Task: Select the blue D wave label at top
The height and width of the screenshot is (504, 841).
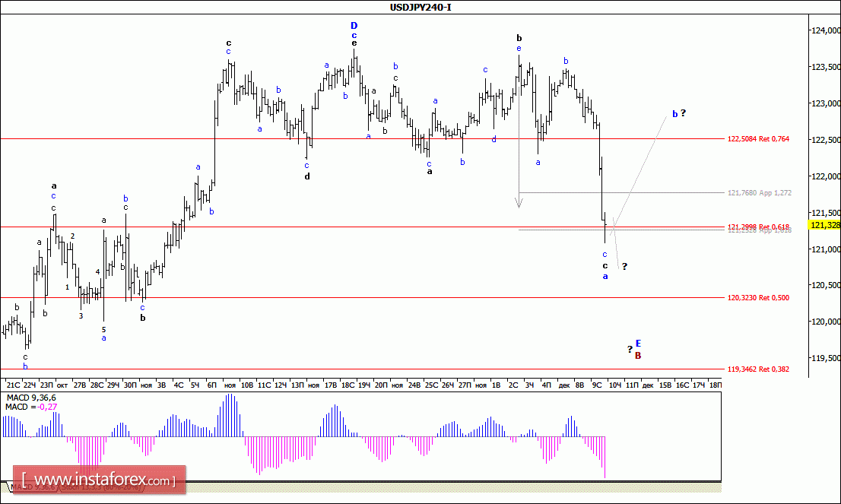Action: point(354,26)
